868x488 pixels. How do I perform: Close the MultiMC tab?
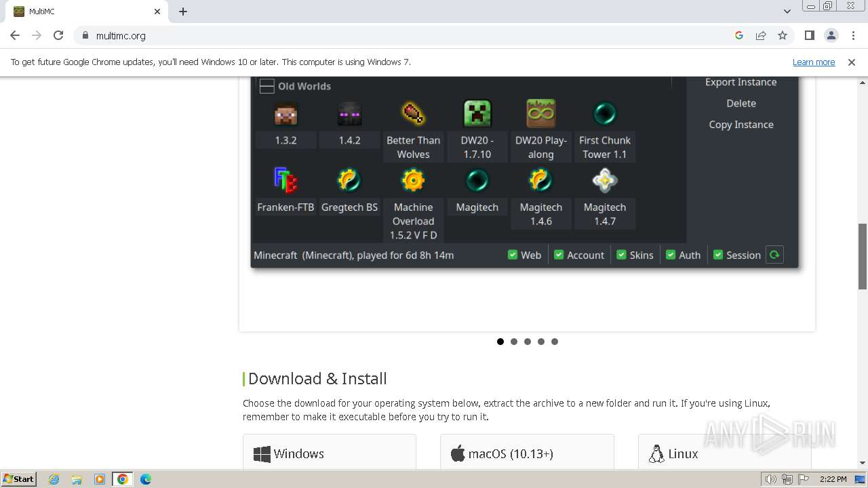coord(157,12)
